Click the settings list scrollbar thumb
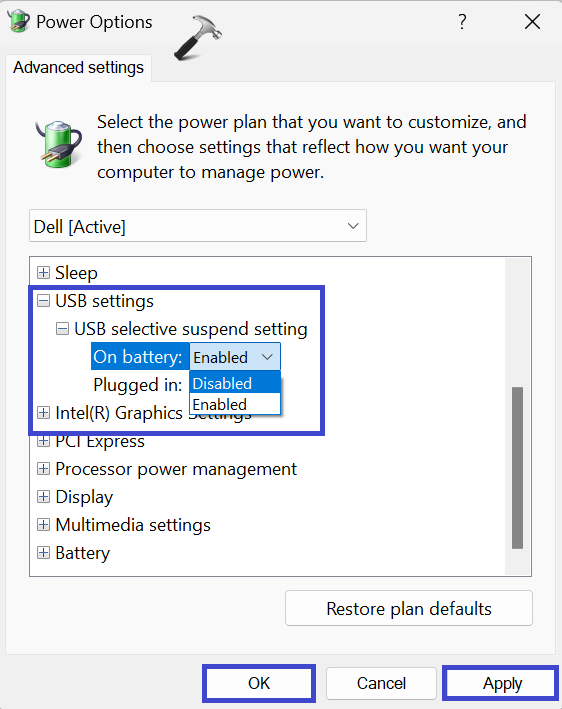The image size is (562, 709). click(x=517, y=468)
